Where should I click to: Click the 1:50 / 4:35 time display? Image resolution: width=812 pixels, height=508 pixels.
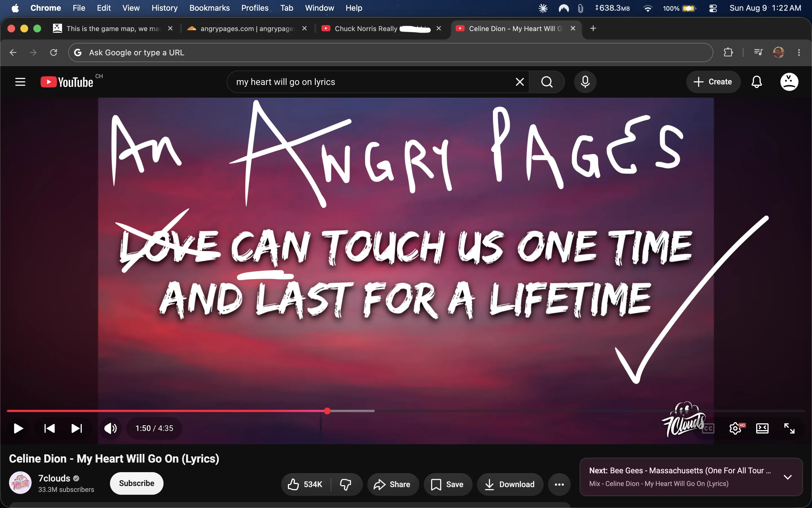click(154, 428)
